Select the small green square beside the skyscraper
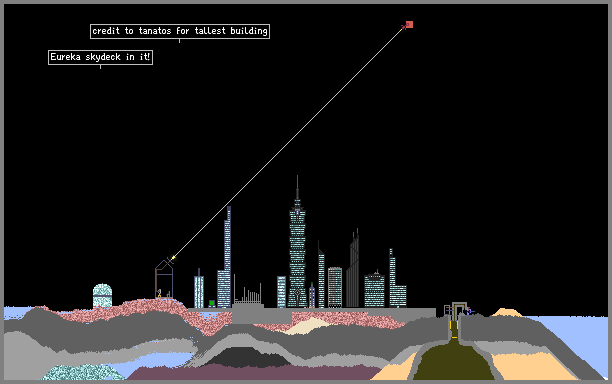The height and width of the screenshot is (384, 612). (212, 303)
